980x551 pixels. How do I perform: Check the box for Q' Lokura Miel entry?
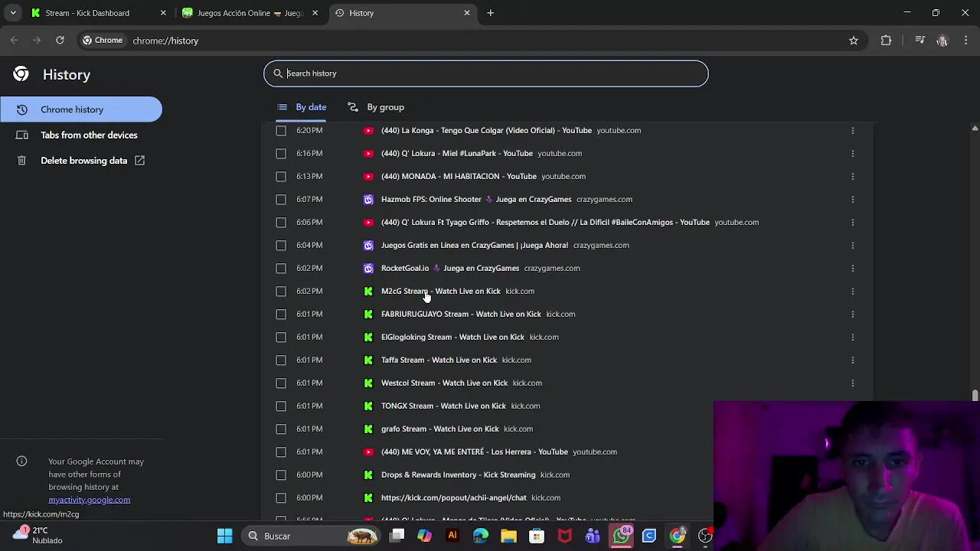click(281, 153)
